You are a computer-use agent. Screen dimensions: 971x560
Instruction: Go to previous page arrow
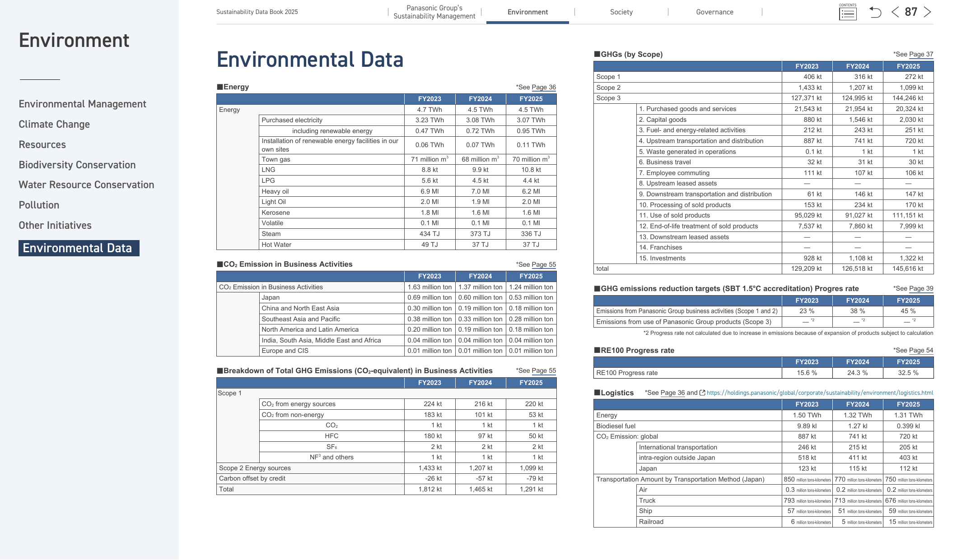[895, 12]
